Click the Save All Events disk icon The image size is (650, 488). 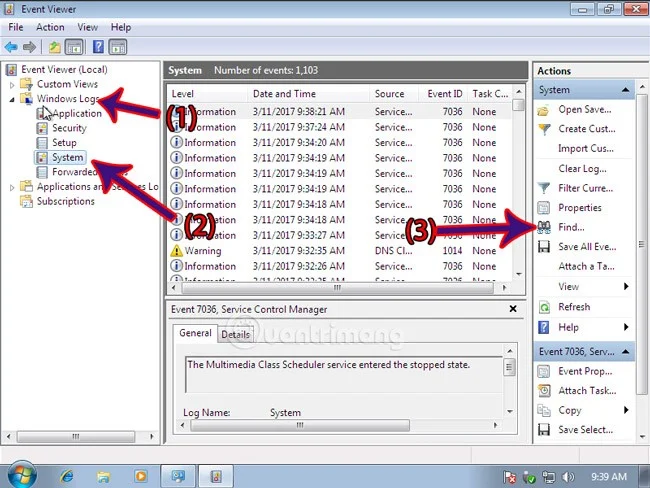(x=544, y=247)
